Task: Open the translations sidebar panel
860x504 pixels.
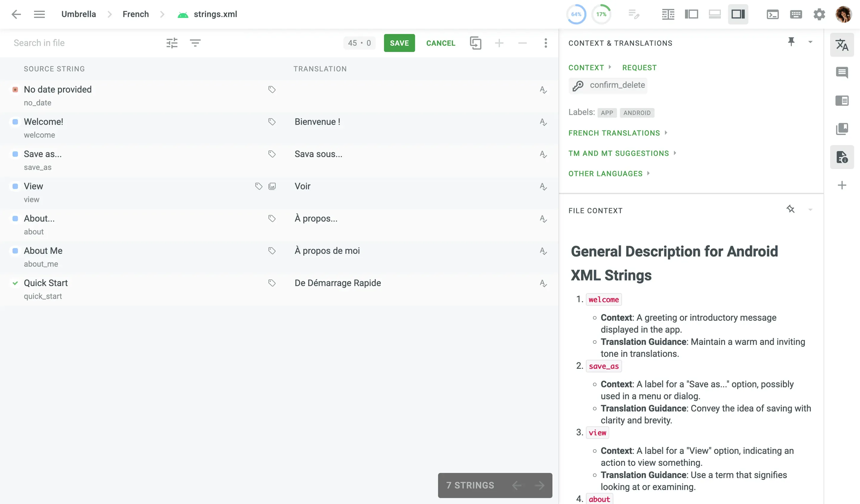Action: click(842, 45)
